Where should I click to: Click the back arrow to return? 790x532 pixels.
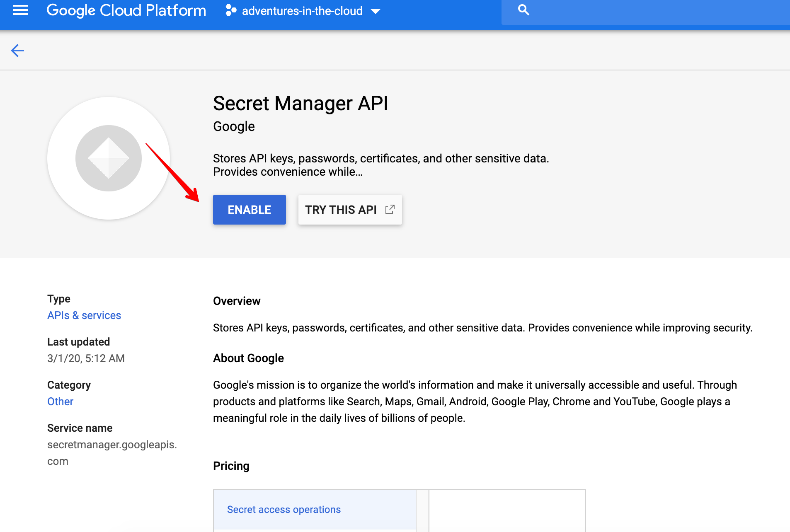point(18,50)
